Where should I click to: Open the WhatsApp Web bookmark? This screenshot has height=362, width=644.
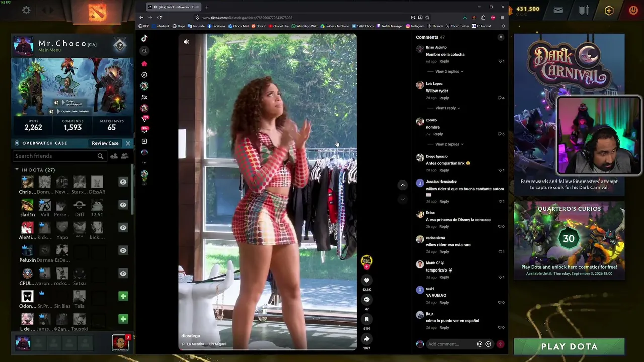(304, 26)
